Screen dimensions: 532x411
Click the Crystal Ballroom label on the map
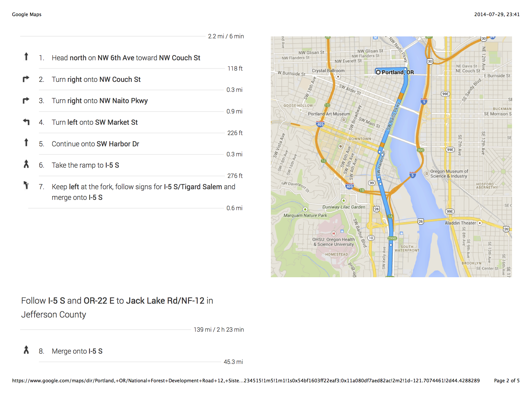(x=328, y=71)
